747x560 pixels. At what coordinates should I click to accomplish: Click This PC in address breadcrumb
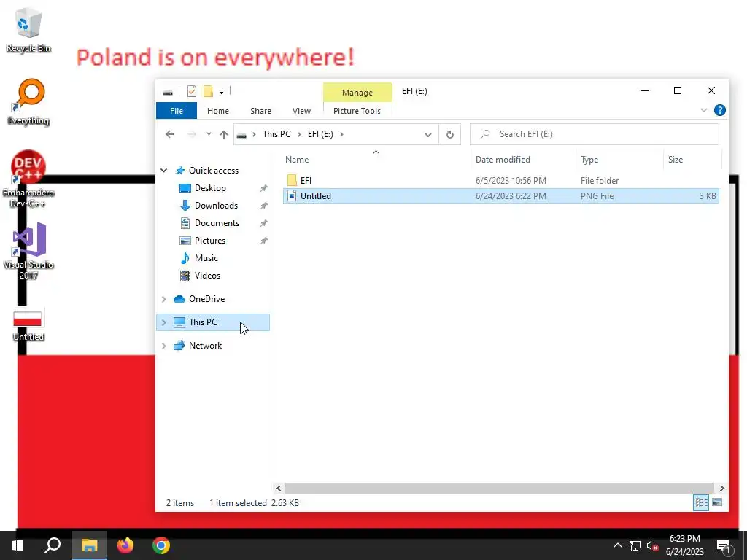[x=276, y=134]
